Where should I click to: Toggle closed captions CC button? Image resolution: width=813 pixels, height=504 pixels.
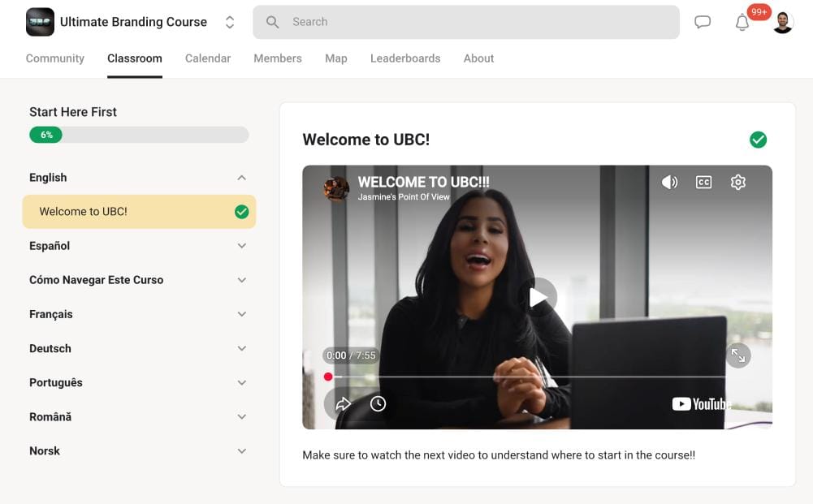pyautogui.click(x=703, y=182)
